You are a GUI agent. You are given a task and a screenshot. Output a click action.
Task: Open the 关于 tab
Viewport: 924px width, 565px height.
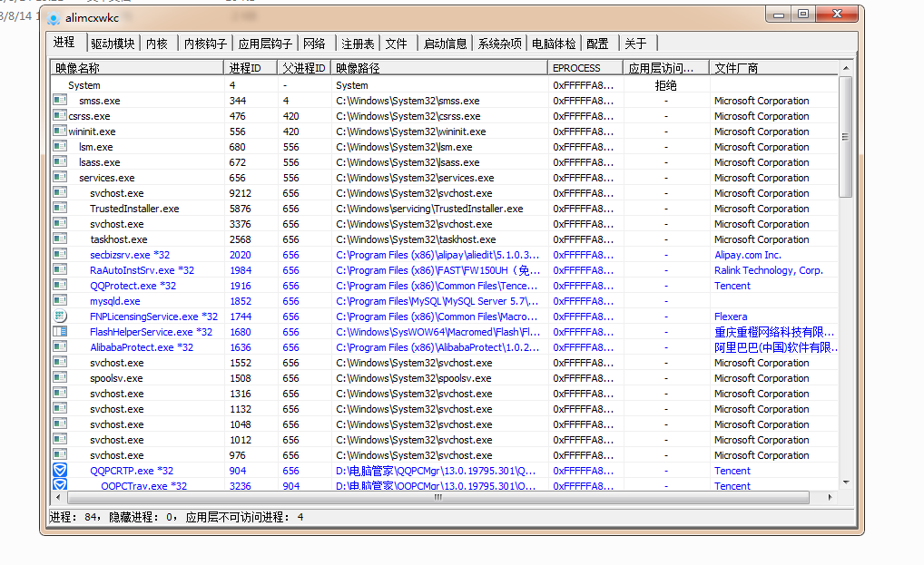click(636, 44)
